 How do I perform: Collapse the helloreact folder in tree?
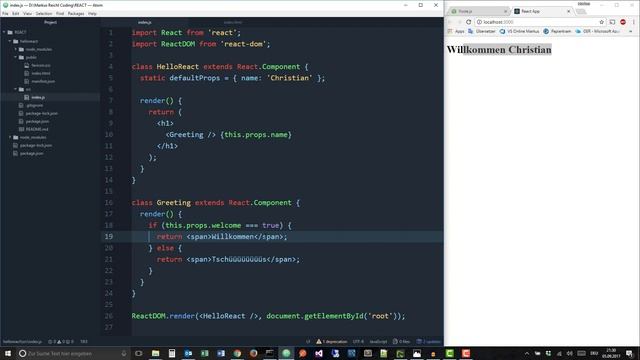click(x=10, y=41)
